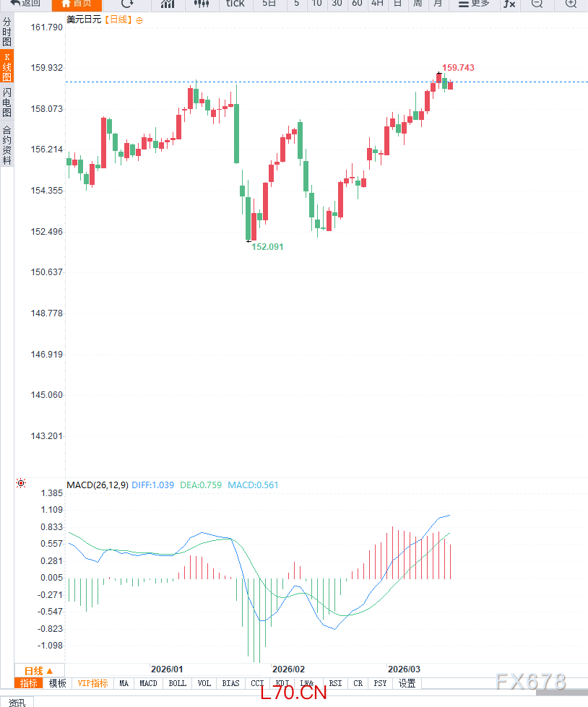Go back with the 返回 button

25,4
